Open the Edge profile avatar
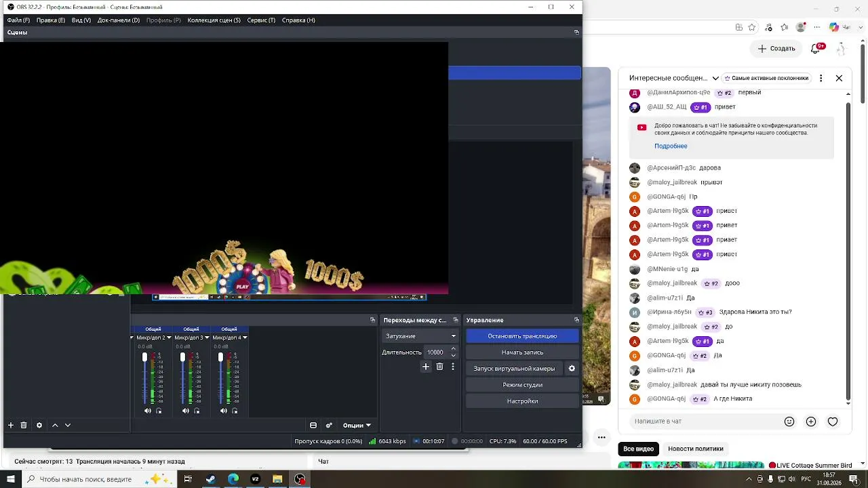868x488 pixels. 802,27
